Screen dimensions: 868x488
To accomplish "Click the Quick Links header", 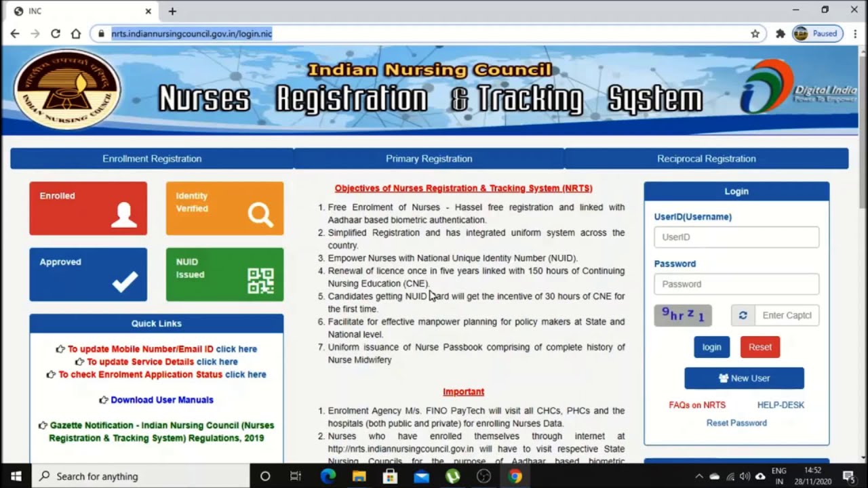I will [156, 323].
